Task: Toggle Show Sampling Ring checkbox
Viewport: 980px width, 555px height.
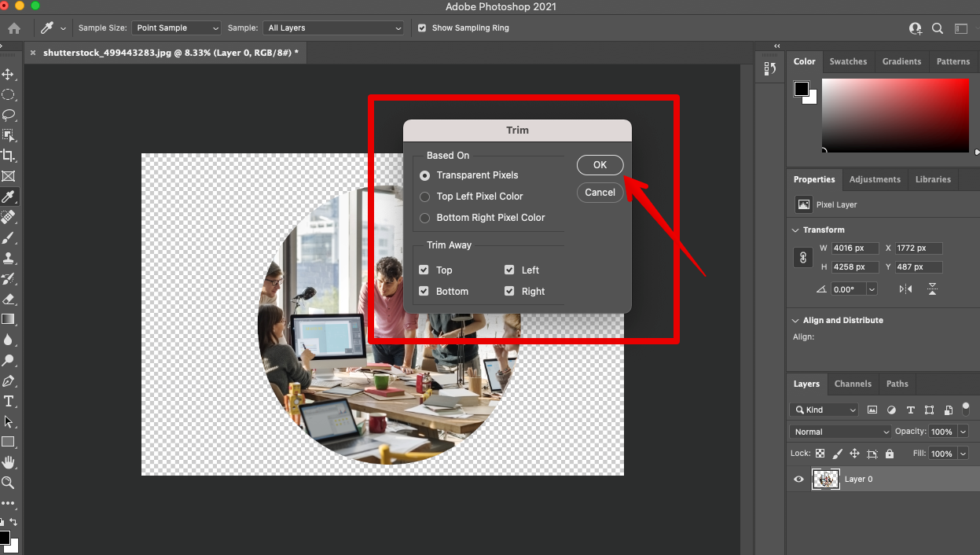Action: coord(422,28)
